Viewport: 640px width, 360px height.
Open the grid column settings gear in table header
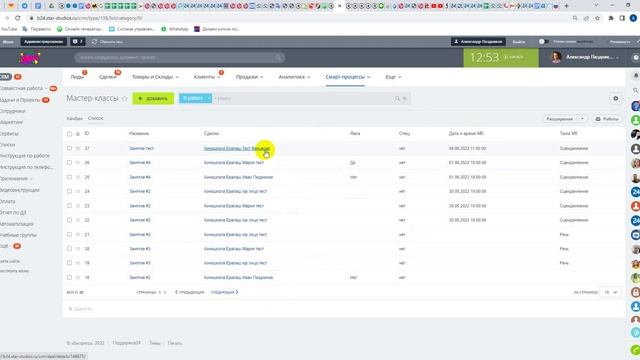pyautogui.click(x=78, y=134)
